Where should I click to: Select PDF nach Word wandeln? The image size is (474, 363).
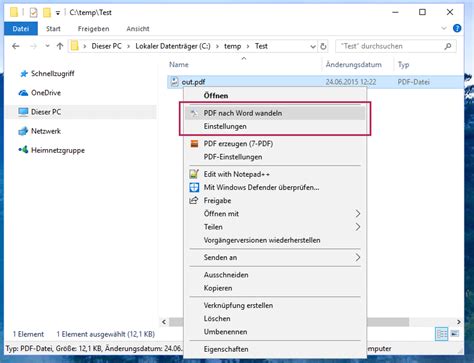(x=275, y=113)
